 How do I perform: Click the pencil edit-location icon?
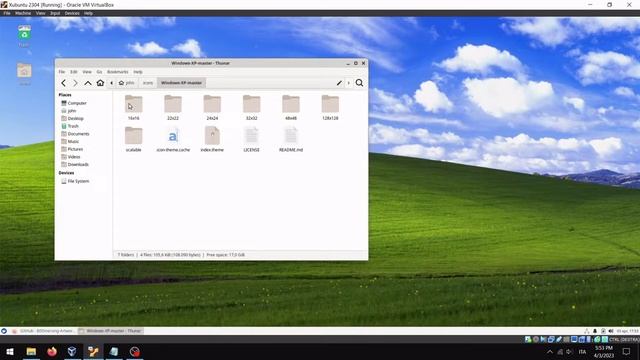[x=339, y=83]
